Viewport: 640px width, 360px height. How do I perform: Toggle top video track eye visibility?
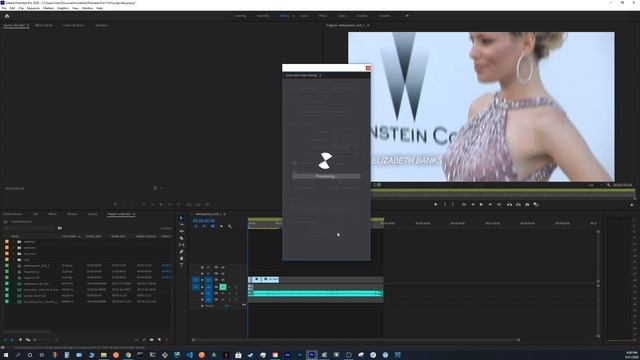point(223,268)
